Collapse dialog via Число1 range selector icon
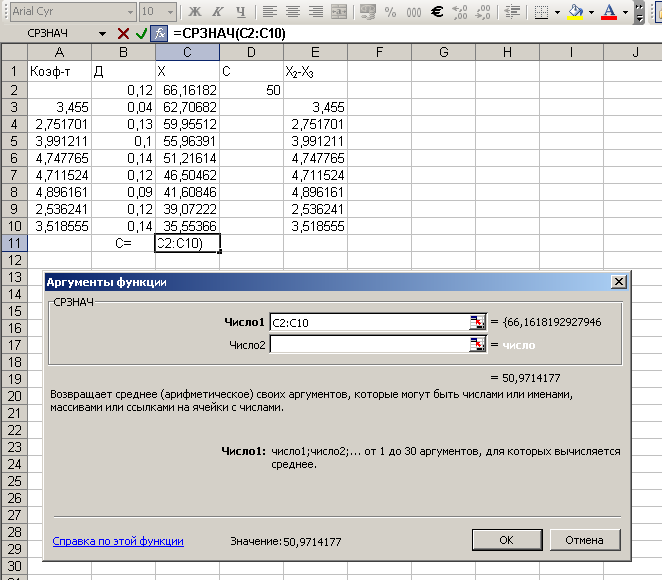The height and width of the screenshot is (580, 662). click(x=478, y=322)
